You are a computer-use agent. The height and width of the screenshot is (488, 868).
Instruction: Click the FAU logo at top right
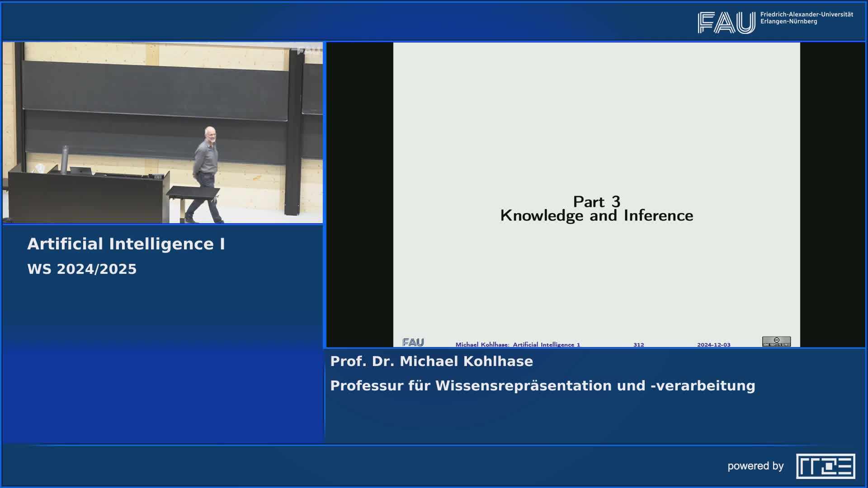coord(726,23)
